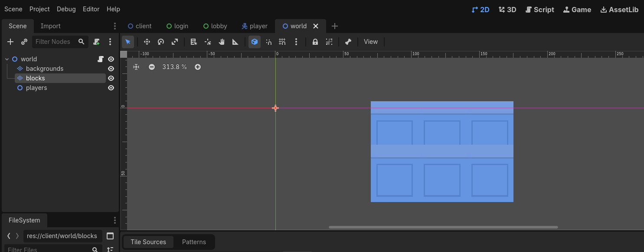Click the Attach script icon in Scene panel

tap(97, 42)
